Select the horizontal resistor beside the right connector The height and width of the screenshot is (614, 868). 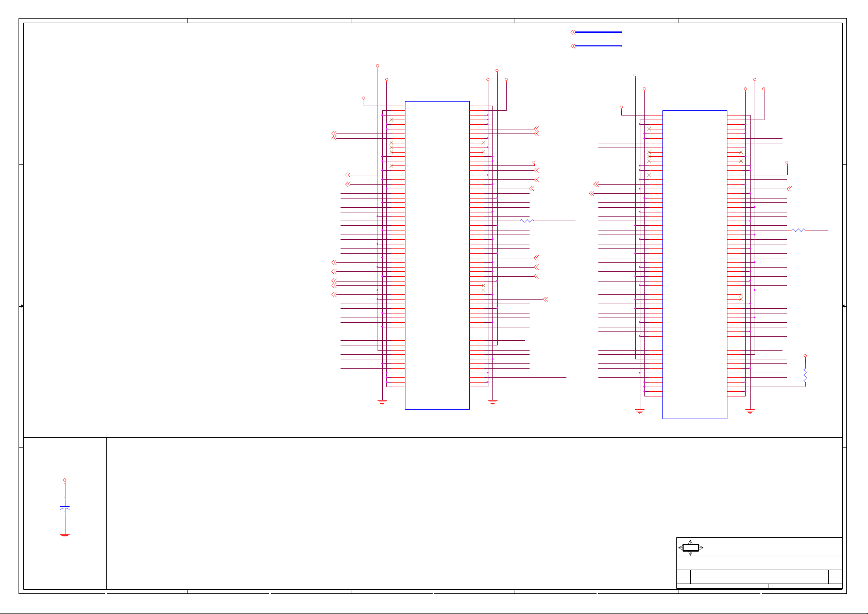point(798,230)
